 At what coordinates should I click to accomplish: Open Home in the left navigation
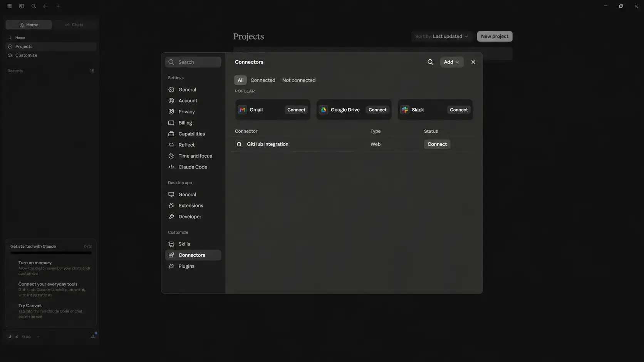point(51,38)
